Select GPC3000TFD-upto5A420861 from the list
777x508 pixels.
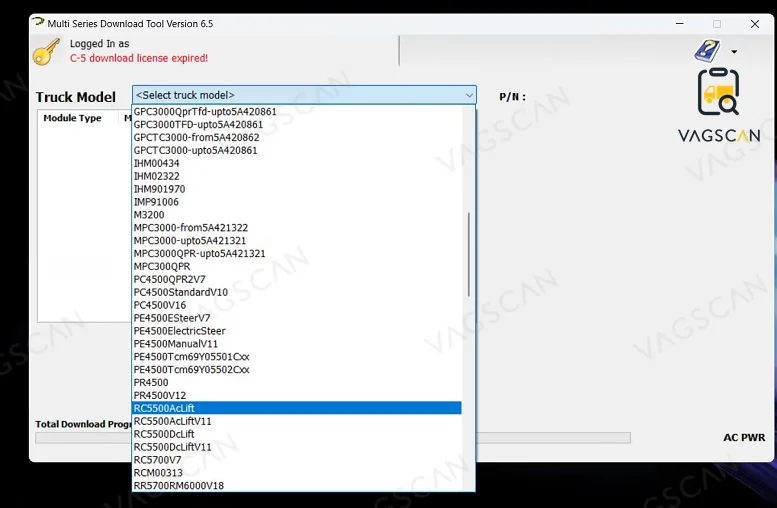(x=297, y=124)
